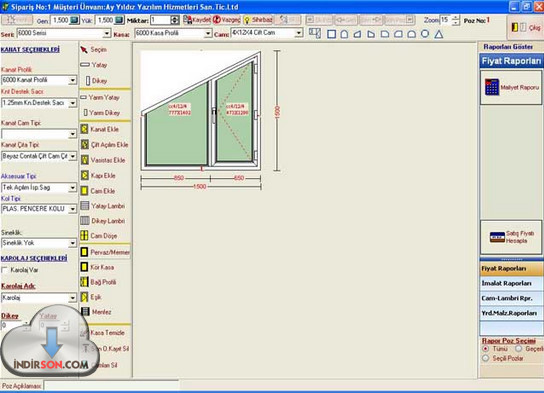Switch to Cam-Lambri Rpr. tab
This screenshot has height=393, width=544.
pos(511,299)
